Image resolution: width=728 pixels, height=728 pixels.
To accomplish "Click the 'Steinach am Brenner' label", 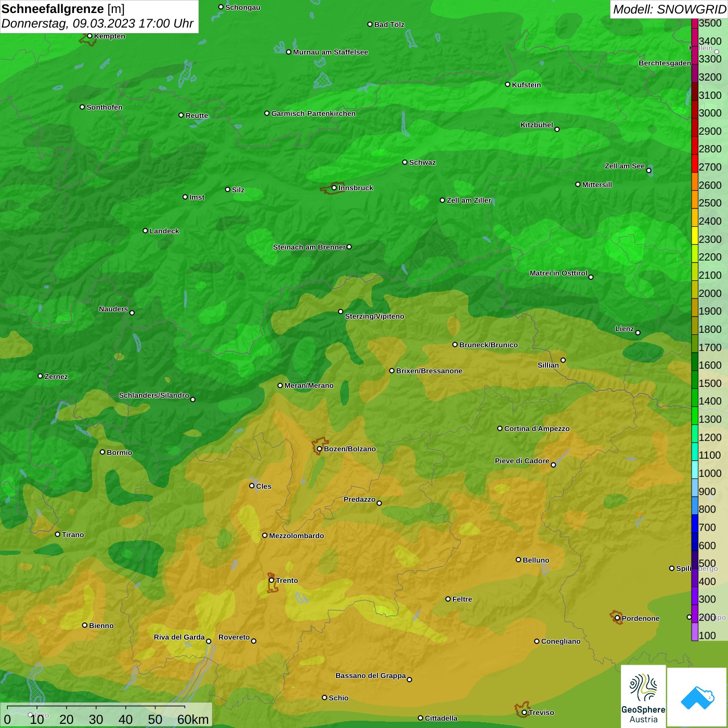I will pos(309,247).
